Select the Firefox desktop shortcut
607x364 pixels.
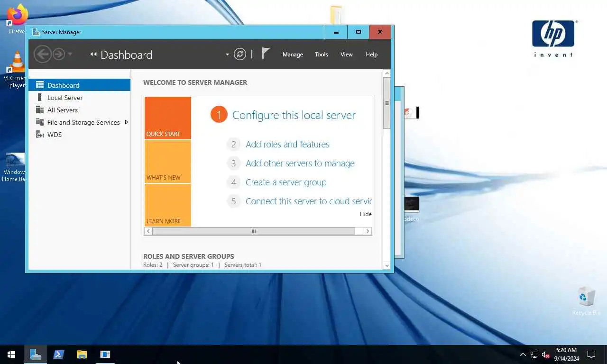coord(16,19)
